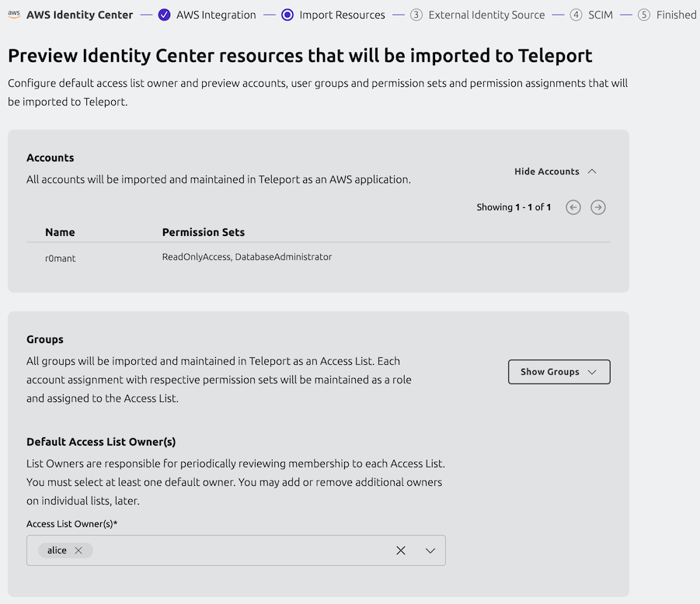
Task: Click the AWS logo icon in the header
Action: coord(13,14)
